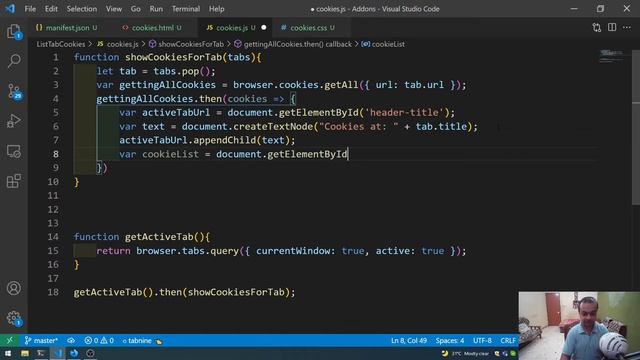Click the Ln 8, Col 49 indicator
Image resolution: width=640 pixels, height=360 pixels.
point(409,340)
